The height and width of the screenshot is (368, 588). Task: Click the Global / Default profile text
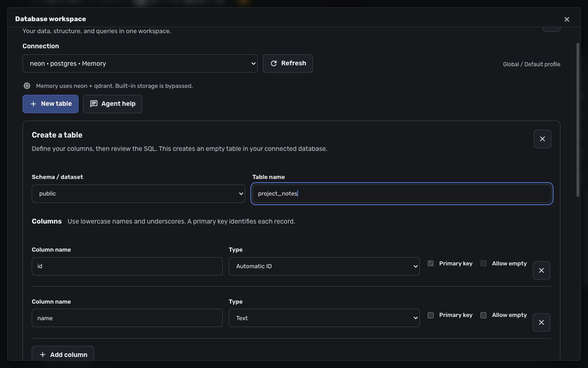coord(531,64)
